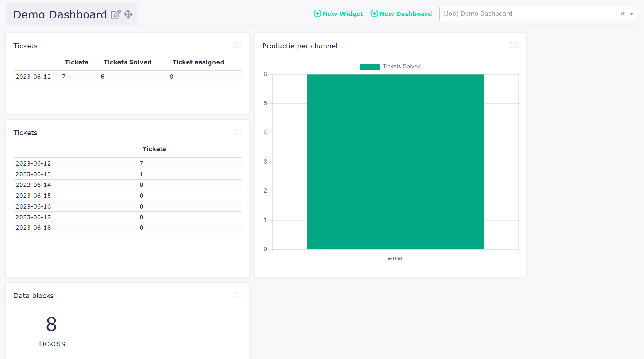Click the edit pencil icon beside Demo Dashboard

click(x=116, y=14)
